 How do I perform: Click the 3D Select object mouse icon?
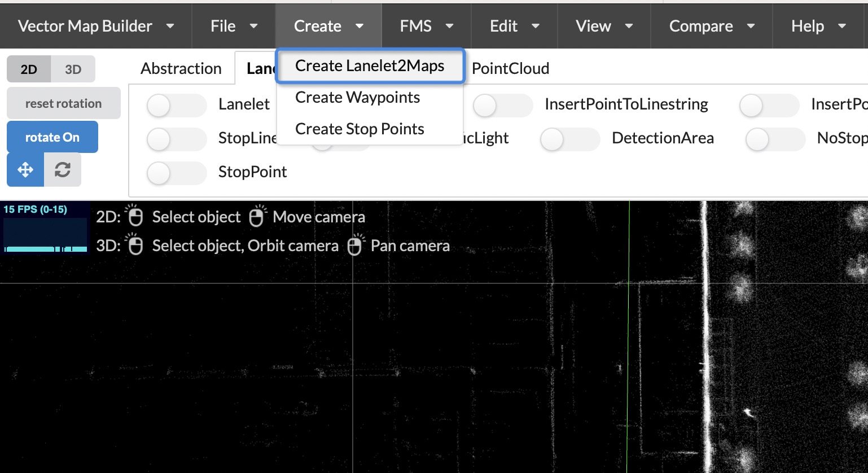tap(135, 244)
